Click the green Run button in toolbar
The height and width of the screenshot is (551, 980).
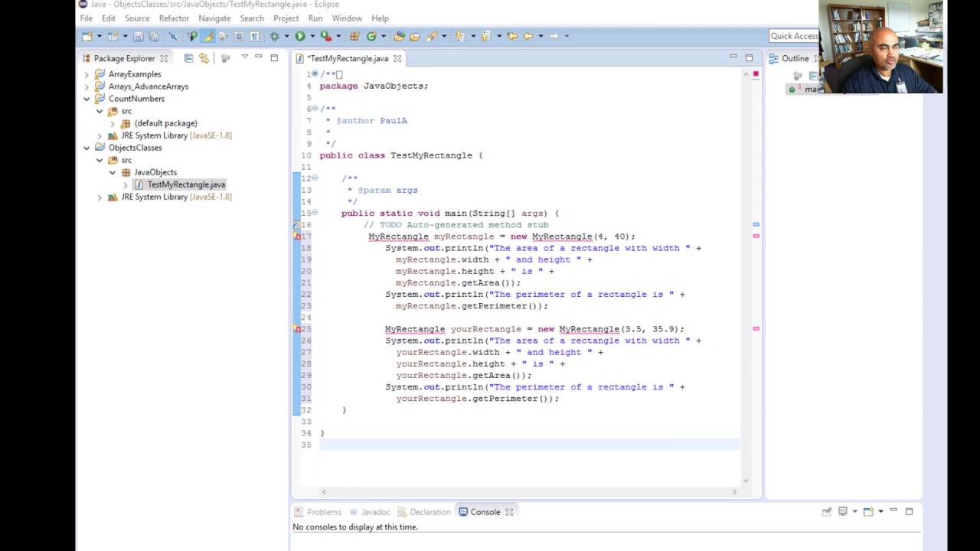coord(300,36)
